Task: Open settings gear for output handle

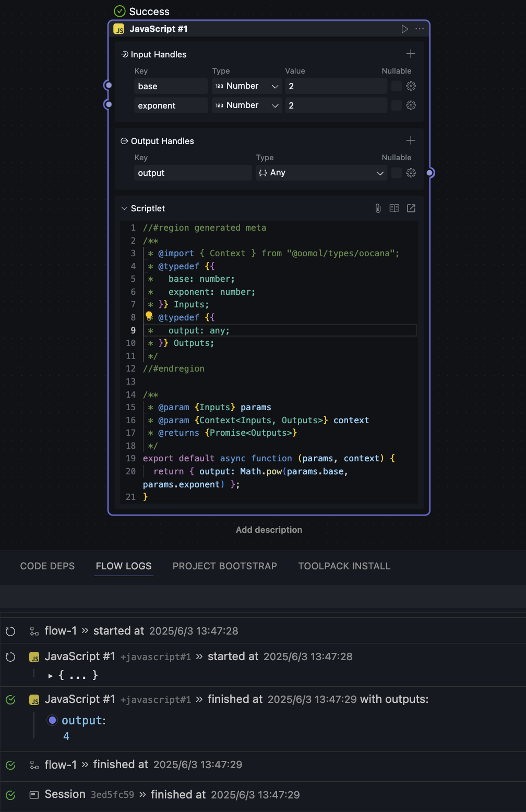Action: pos(411,173)
